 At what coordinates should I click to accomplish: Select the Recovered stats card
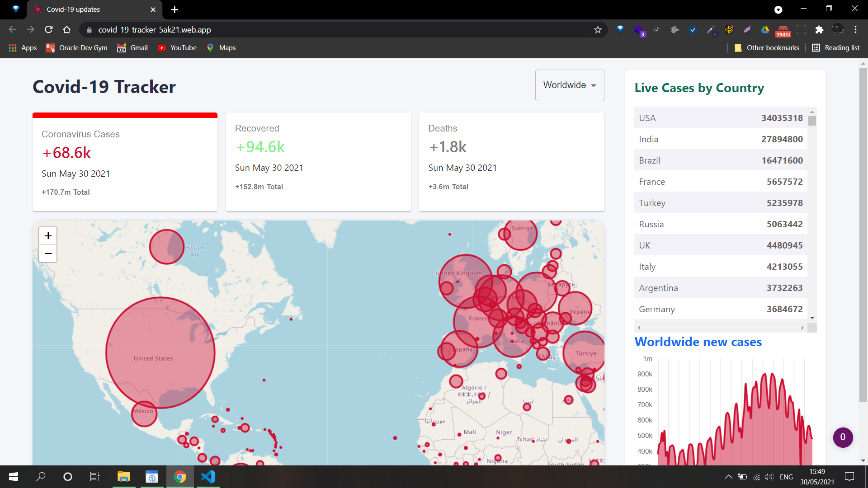(318, 162)
